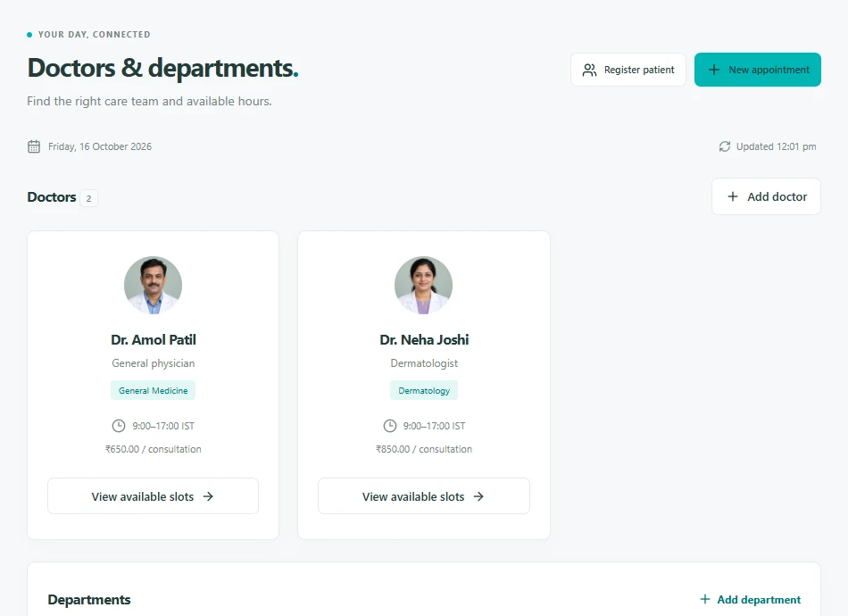Click the ₹650.00 / consultation fee
The width and height of the screenshot is (848, 616).
tap(153, 449)
